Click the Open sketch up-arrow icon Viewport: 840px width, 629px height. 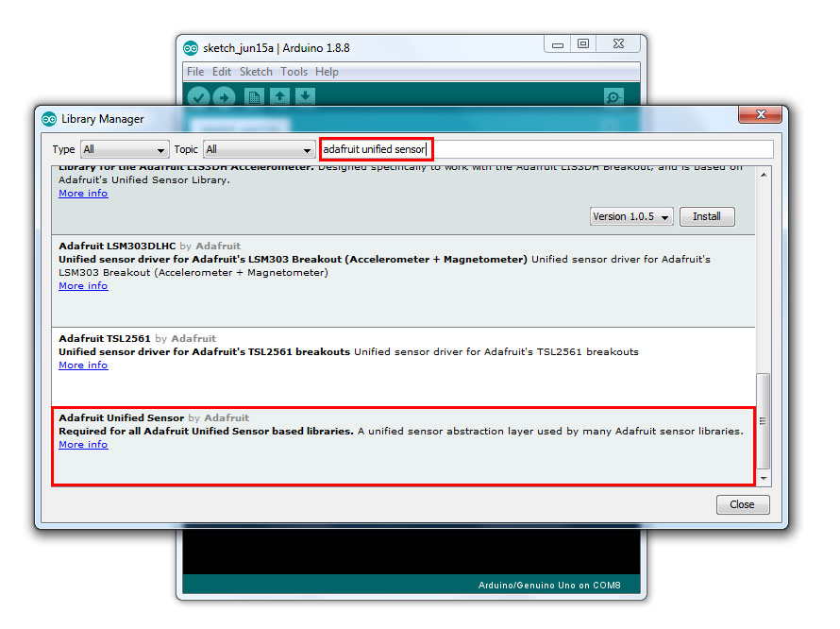tap(279, 96)
